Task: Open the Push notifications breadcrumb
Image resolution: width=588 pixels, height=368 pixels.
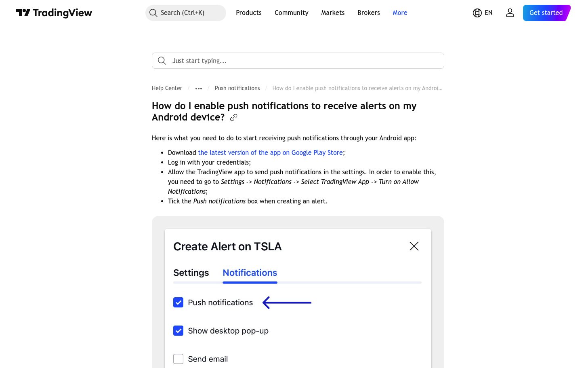Action: click(237, 88)
